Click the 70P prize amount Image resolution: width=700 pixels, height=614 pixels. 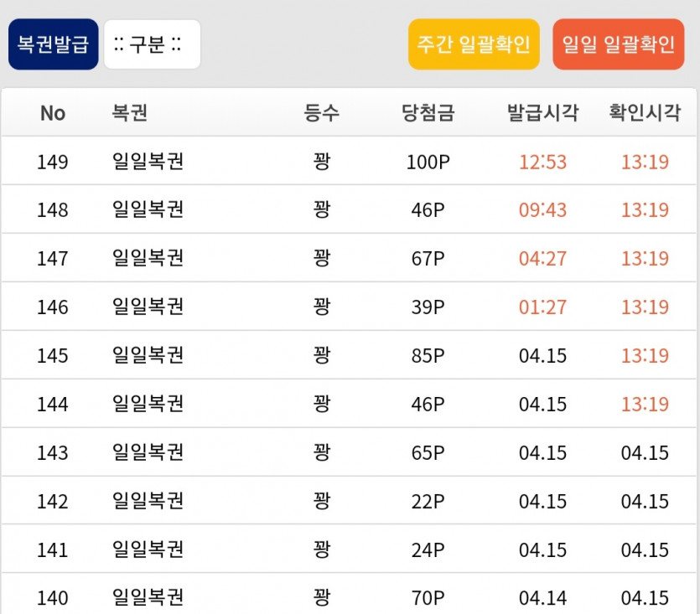[428, 598]
